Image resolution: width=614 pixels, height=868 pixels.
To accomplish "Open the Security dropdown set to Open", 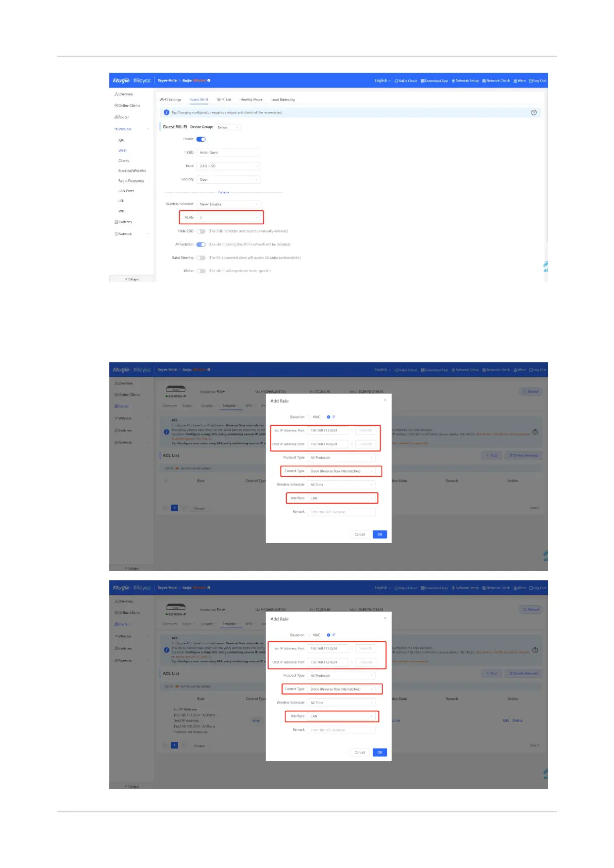I will click(228, 179).
